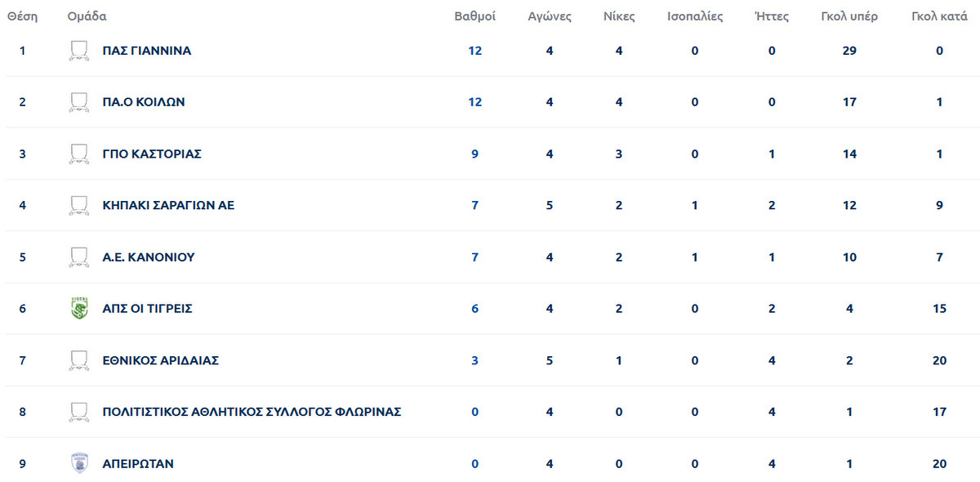Click Α.Ε. ΚΑΝΟΝΙΟΥ goals-against value 7

940,257
